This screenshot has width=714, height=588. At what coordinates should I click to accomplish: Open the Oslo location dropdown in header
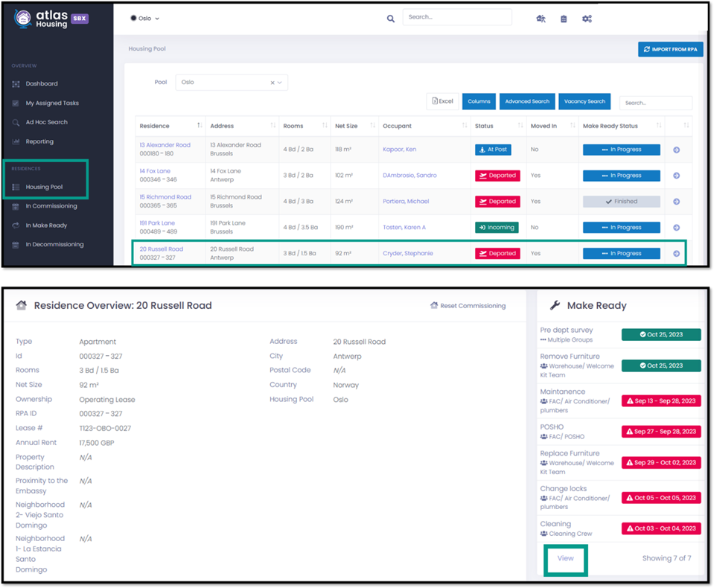(144, 19)
